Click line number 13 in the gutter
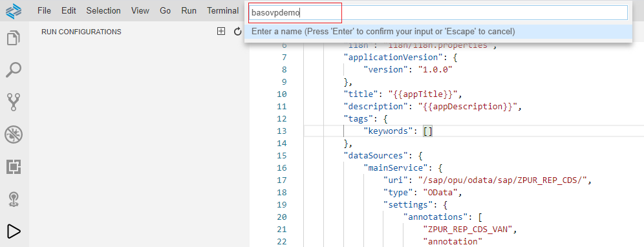This screenshot has width=644, height=247. tap(281, 131)
